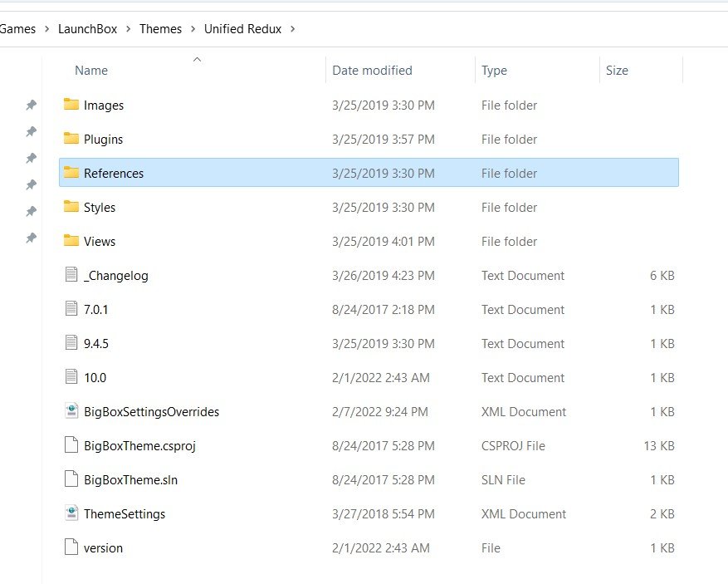Sort files by Date modified column
The image size is (728, 584).
tap(373, 71)
